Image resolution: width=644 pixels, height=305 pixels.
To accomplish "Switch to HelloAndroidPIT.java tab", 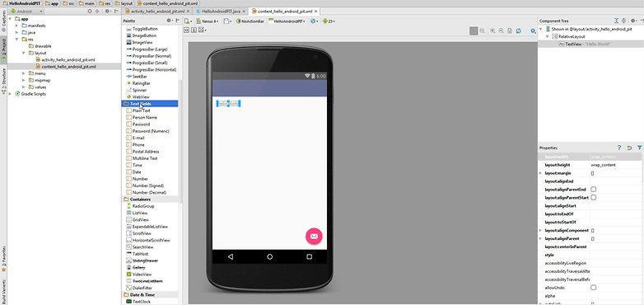I will pos(221,11).
